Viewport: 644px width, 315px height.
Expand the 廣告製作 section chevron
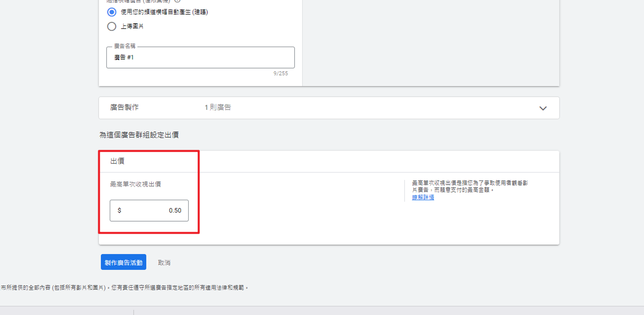(543, 108)
